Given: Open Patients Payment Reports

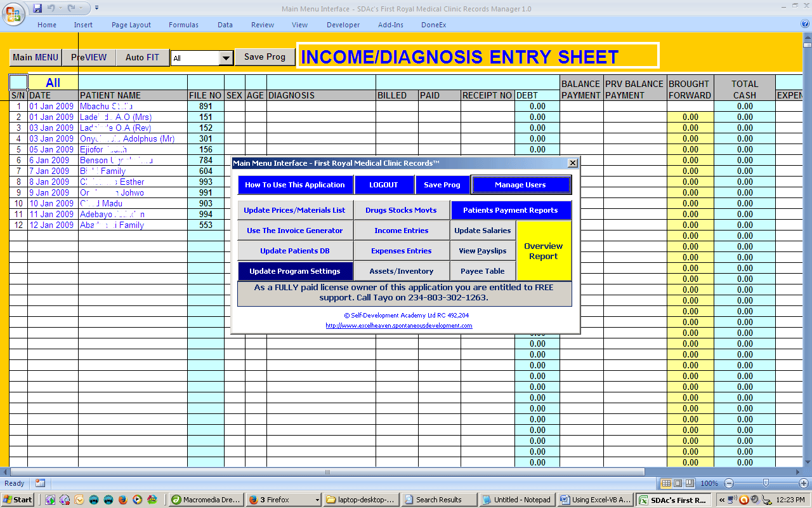Looking at the screenshot, I should [511, 210].
